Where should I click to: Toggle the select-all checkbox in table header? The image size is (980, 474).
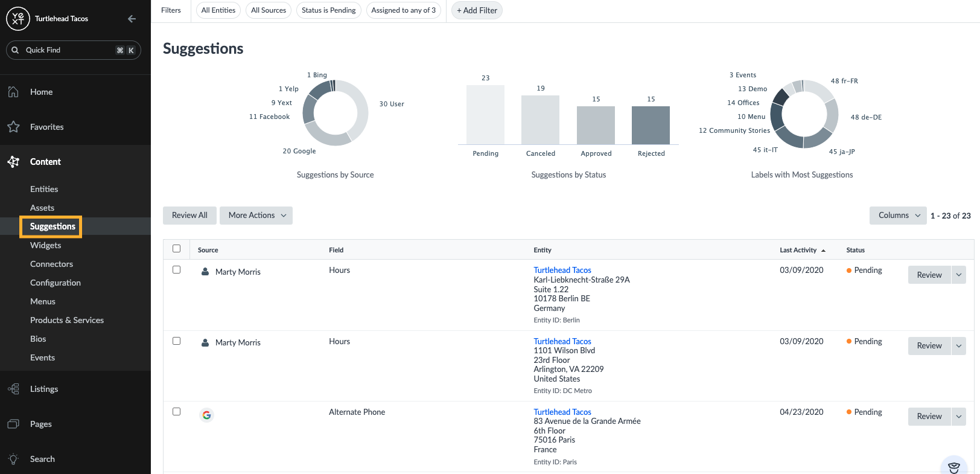(176, 248)
